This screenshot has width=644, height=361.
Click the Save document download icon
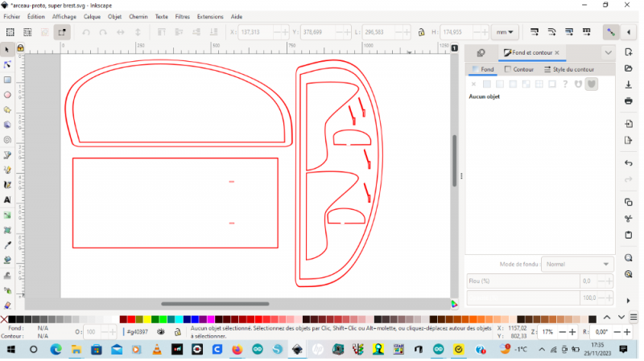(629, 84)
